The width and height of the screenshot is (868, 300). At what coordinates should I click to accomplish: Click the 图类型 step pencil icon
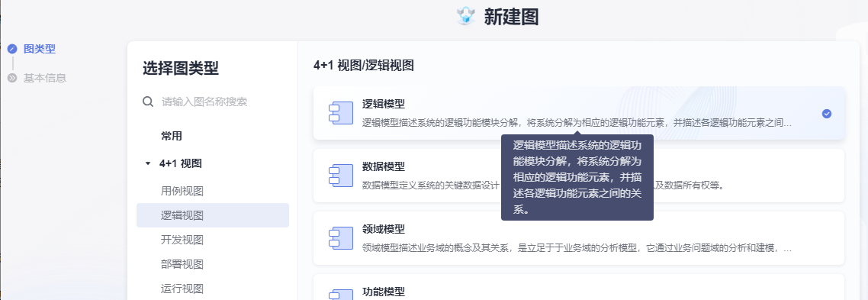[x=12, y=49]
